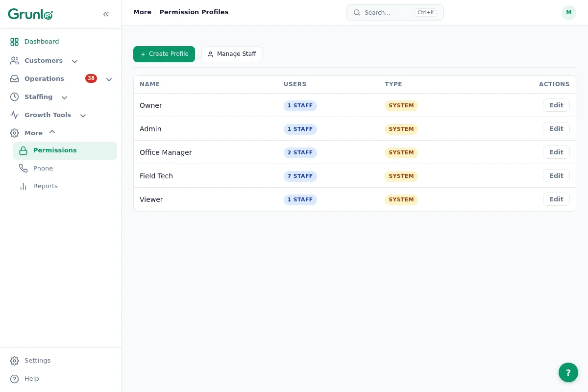Click the 7 STAFF badge
This screenshot has height=392, width=588.
pyautogui.click(x=300, y=176)
